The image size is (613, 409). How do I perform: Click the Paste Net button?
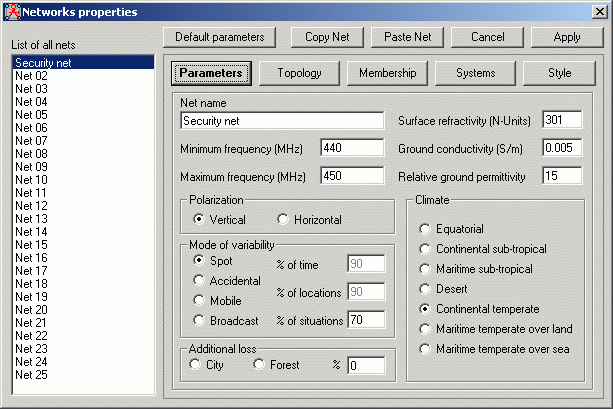tap(407, 37)
